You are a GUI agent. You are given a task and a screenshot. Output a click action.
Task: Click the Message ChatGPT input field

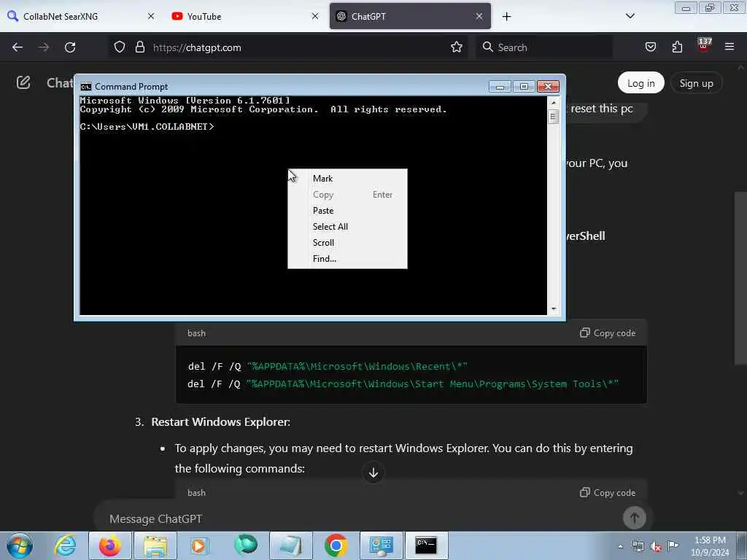[357, 518]
